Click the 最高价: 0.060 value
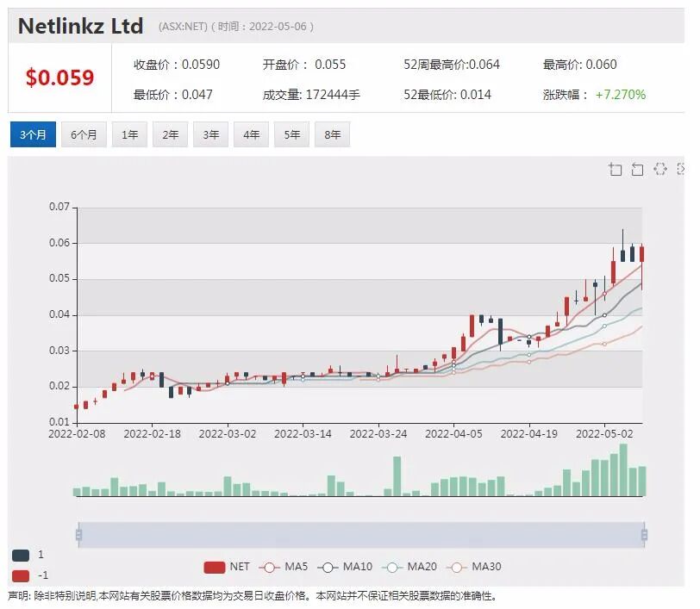The image size is (700, 609). click(580, 65)
